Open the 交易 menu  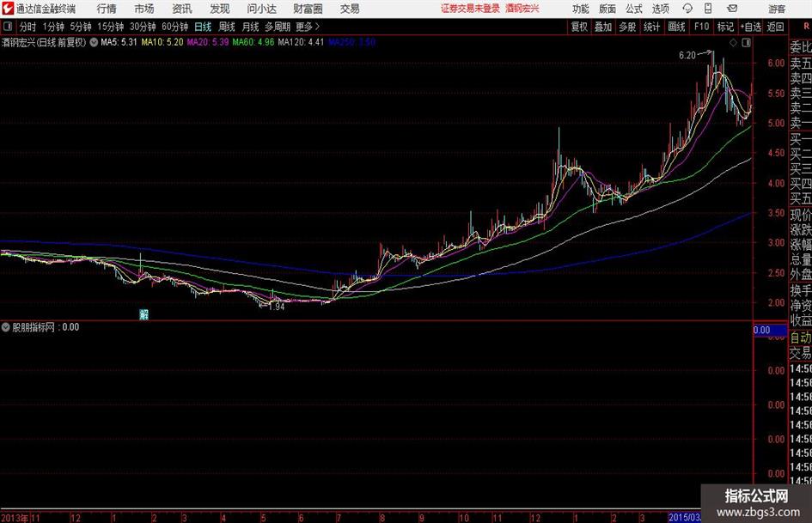pyautogui.click(x=350, y=9)
